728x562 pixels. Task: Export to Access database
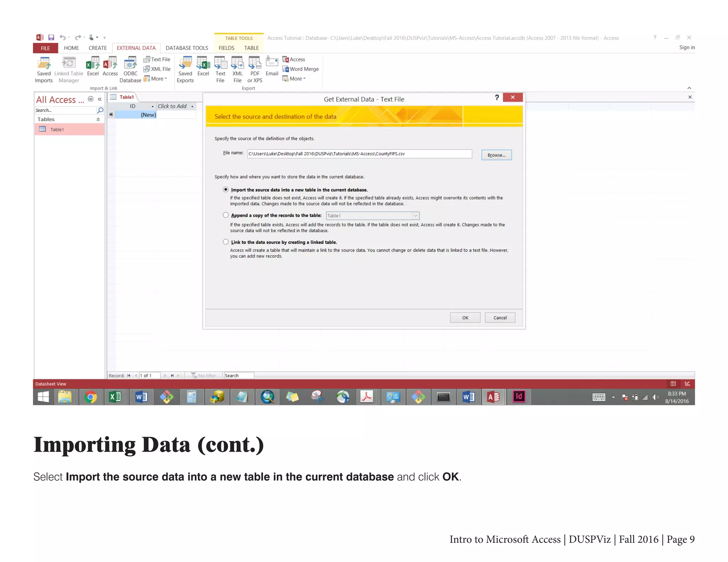(294, 59)
